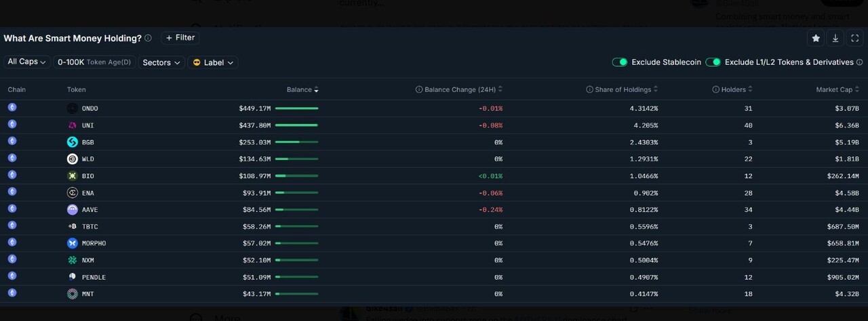Click the star favorite icon
This screenshot has width=868, height=321.
point(816,39)
